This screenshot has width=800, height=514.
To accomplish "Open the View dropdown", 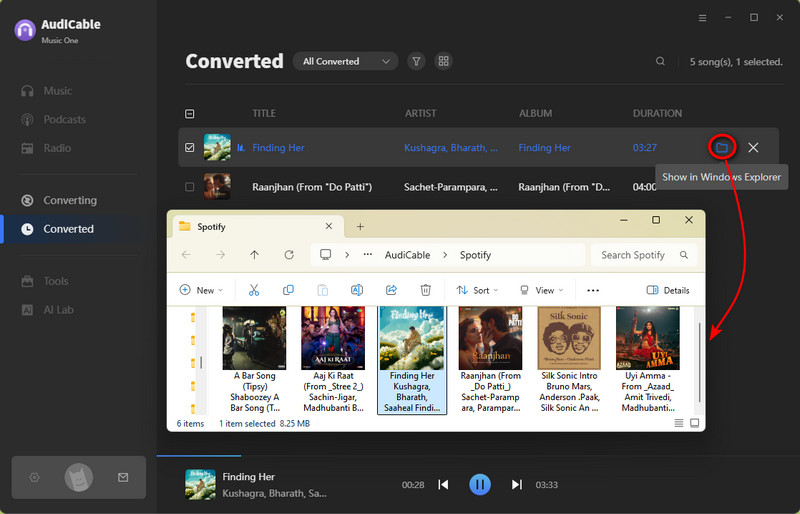I will (541, 290).
